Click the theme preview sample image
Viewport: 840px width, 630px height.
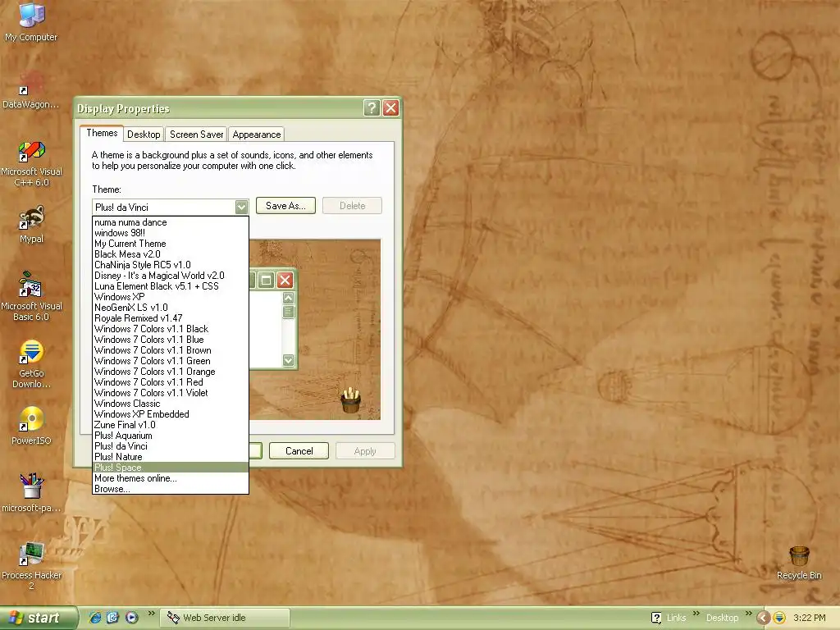tap(315, 330)
